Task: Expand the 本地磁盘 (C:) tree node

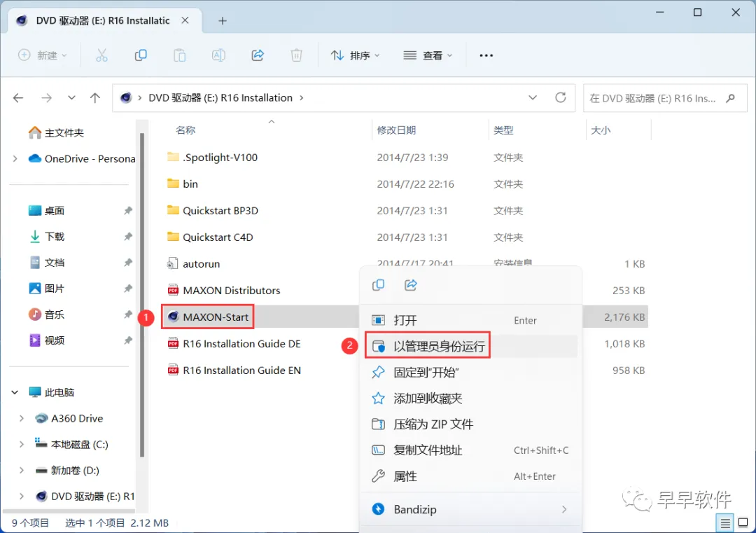Action: point(21,444)
